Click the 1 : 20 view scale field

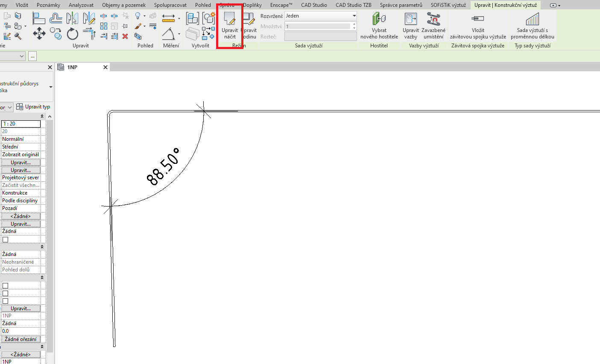point(21,124)
